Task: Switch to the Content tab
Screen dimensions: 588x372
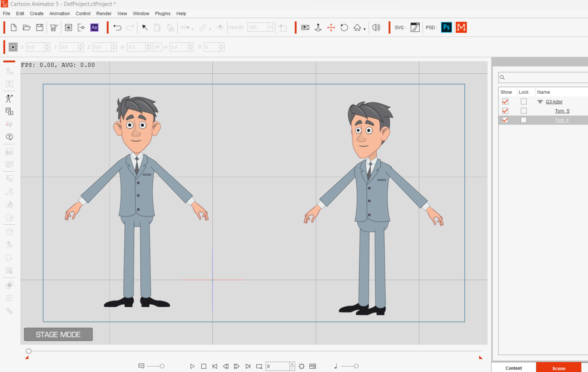Action: (513, 368)
